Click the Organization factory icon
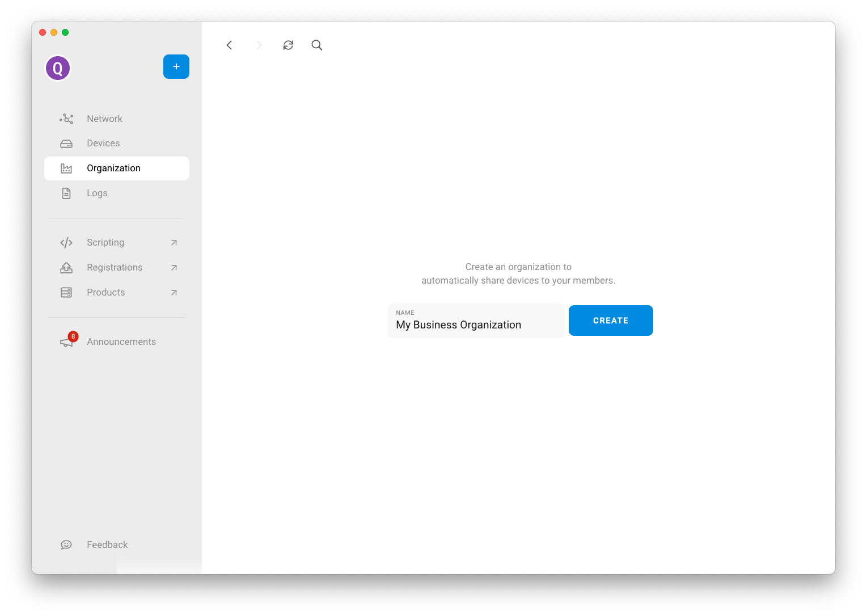The image size is (867, 616). pyautogui.click(x=66, y=168)
